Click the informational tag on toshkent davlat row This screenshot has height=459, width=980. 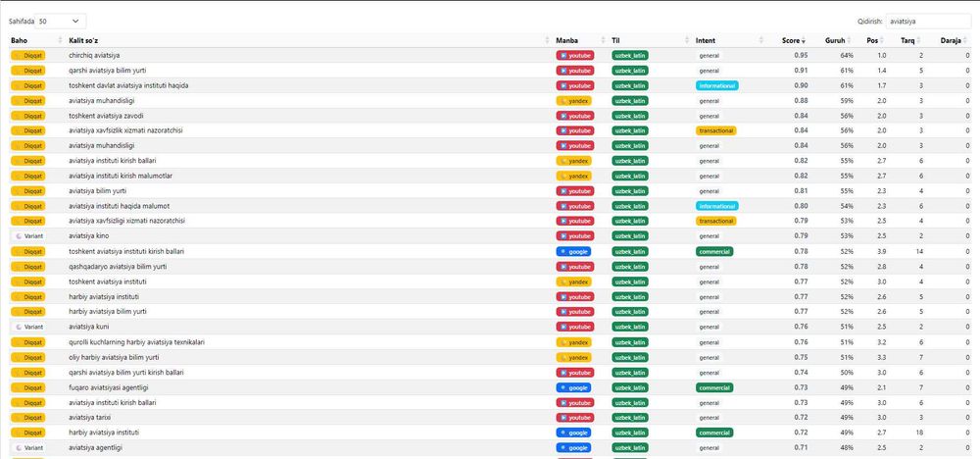tap(717, 85)
